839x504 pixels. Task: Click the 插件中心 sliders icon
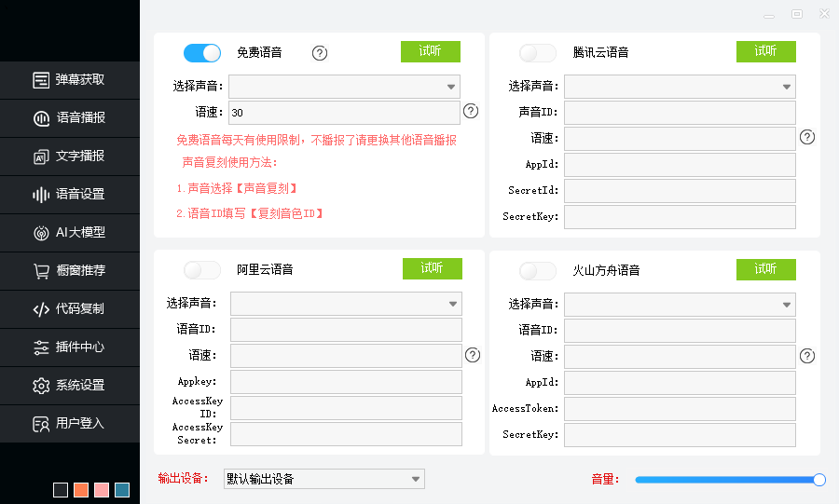click(x=41, y=347)
